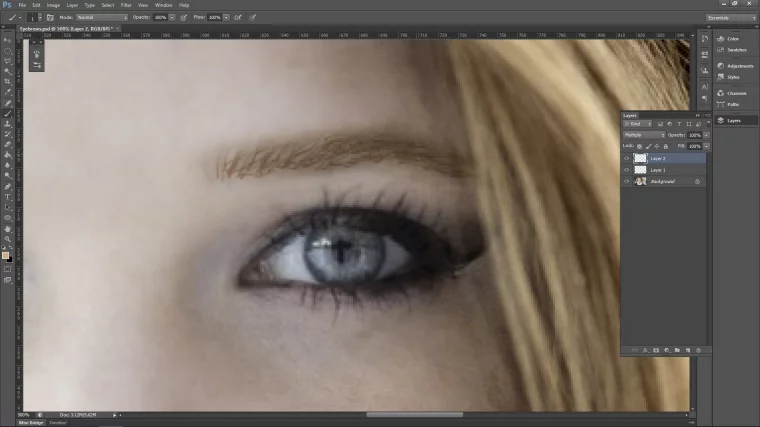Viewport: 760px width, 427px height.
Task: Open the Styles panel
Action: pos(733,77)
